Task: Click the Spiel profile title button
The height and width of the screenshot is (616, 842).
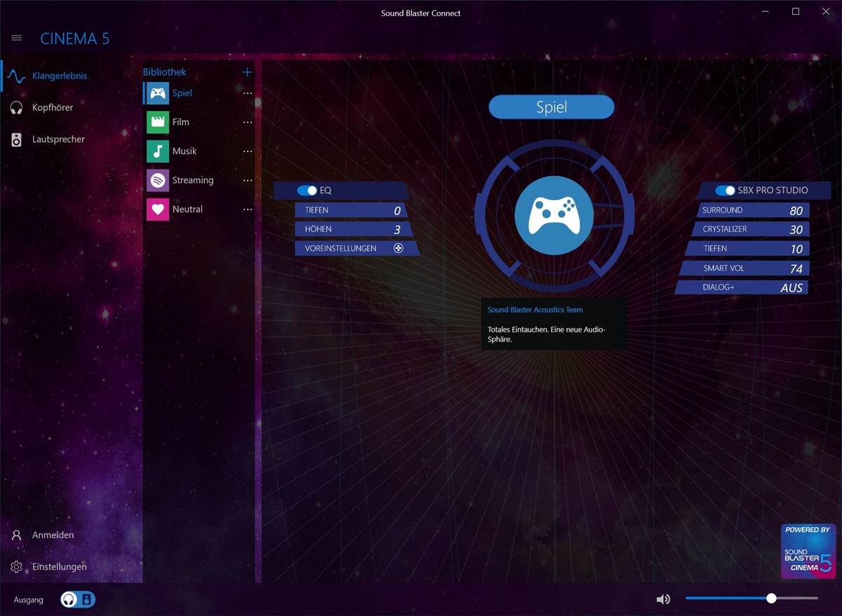Action: [x=552, y=107]
